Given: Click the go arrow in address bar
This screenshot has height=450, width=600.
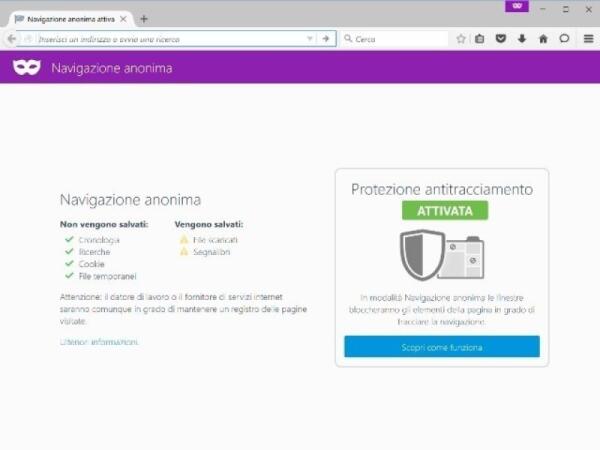Looking at the screenshot, I should click(x=326, y=39).
